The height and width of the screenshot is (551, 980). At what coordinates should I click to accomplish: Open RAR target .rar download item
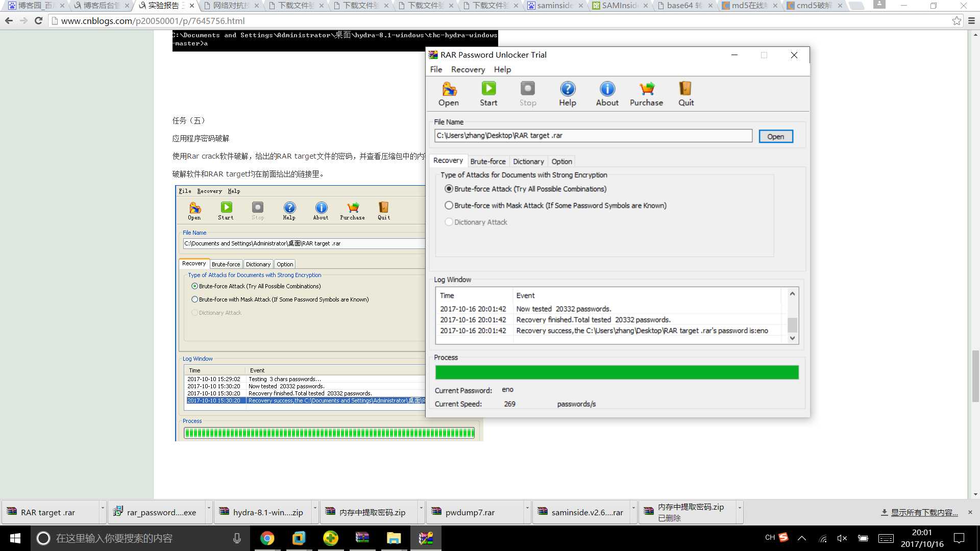tap(50, 512)
